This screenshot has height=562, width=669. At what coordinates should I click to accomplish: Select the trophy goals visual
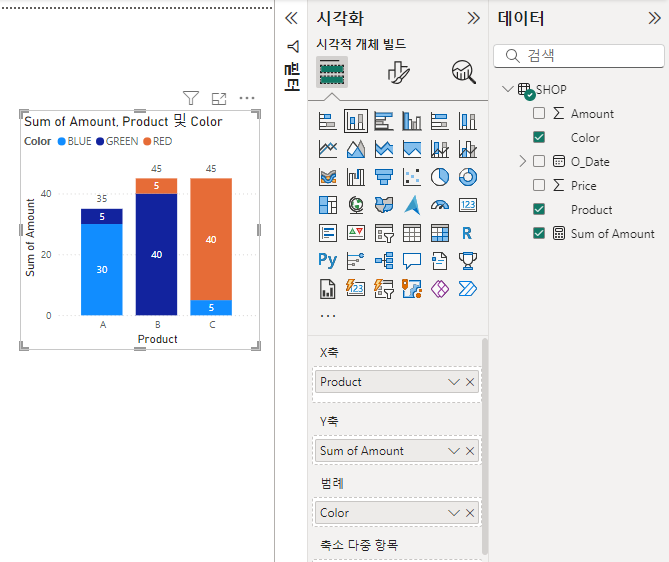(468, 260)
